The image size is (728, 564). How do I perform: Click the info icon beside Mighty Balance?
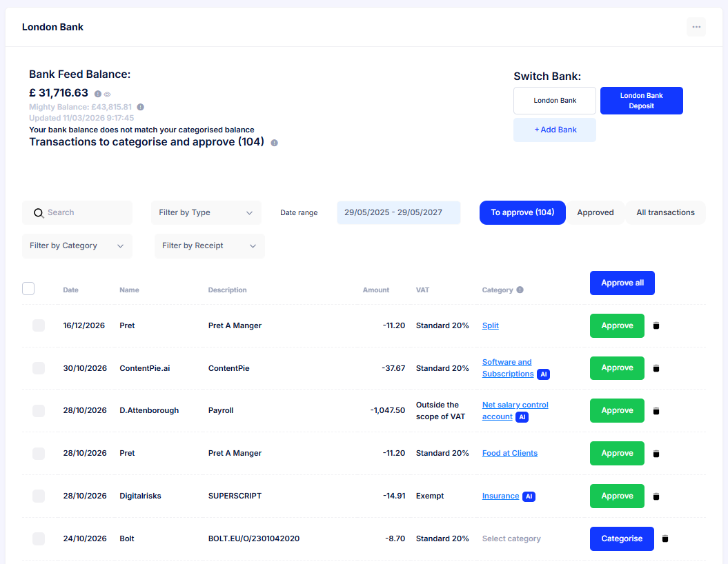(x=140, y=107)
